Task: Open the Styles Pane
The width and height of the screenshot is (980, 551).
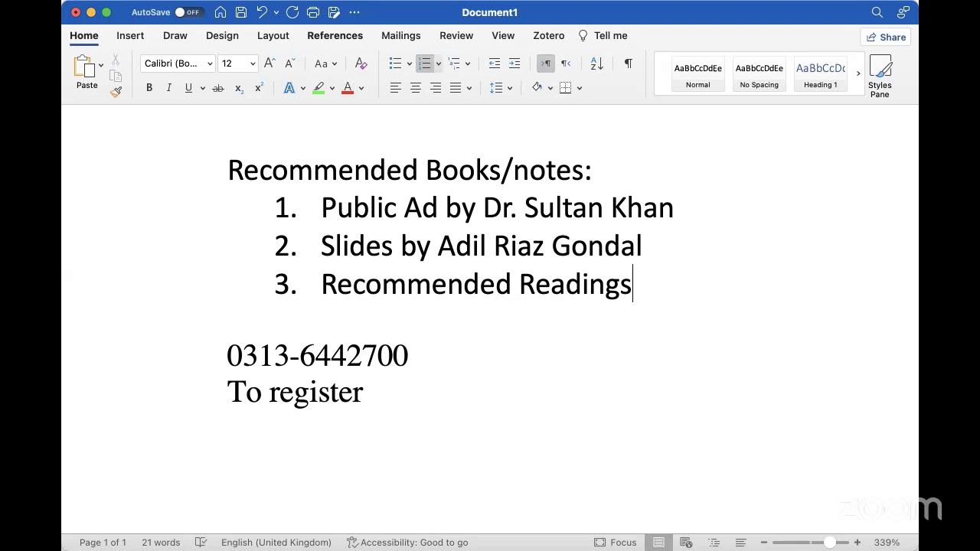Action: tap(880, 76)
